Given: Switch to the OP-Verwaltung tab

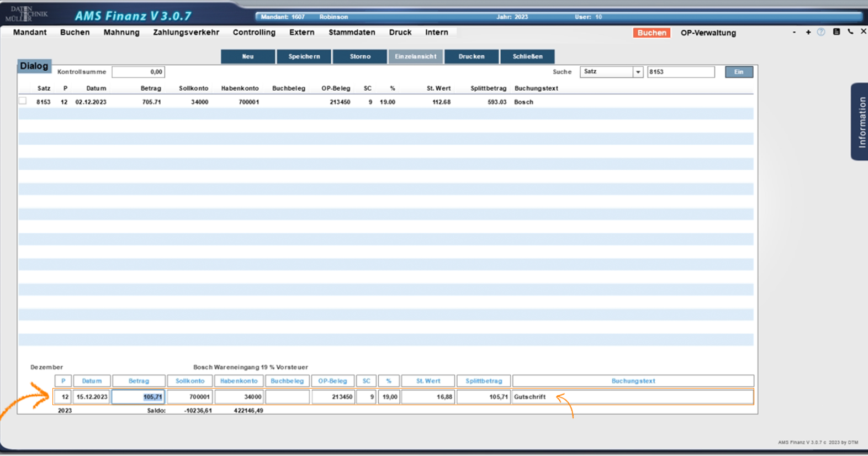Looking at the screenshot, I should coord(708,33).
